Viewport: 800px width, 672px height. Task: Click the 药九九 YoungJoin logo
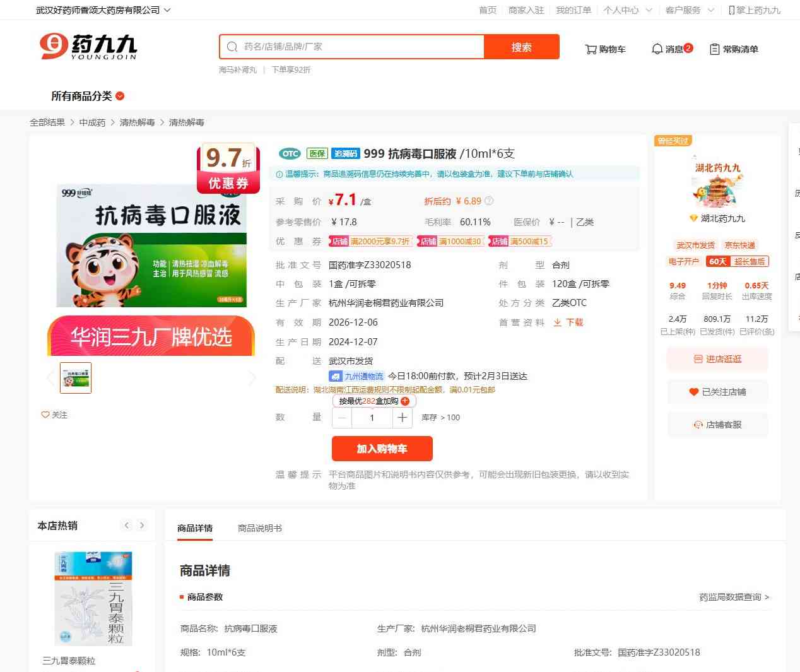pos(88,47)
